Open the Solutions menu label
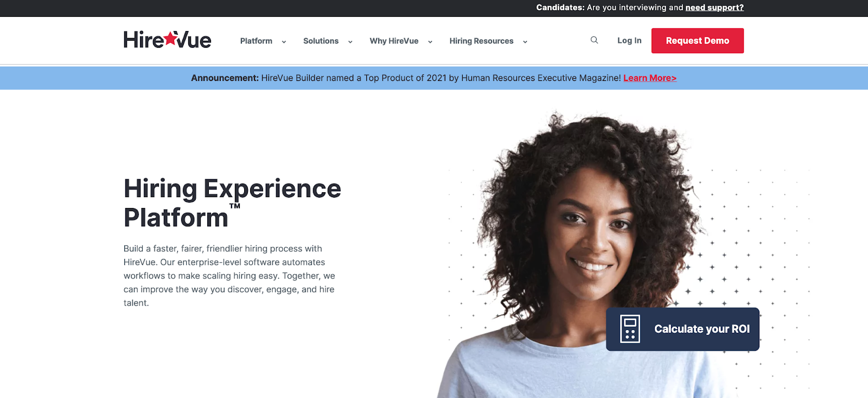The image size is (868, 398). click(x=321, y=41)
